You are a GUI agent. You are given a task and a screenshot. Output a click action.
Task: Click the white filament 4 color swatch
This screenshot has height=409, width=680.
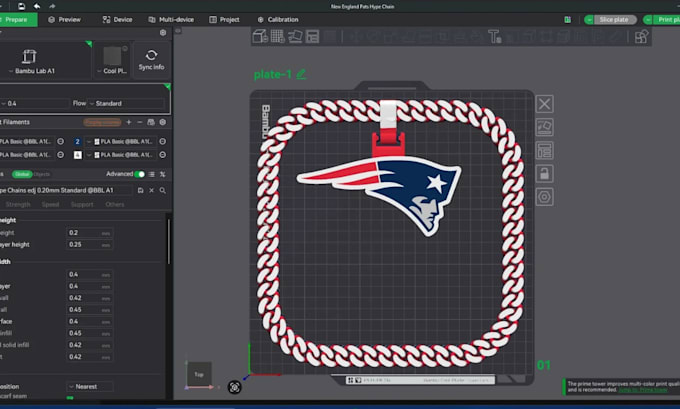pyautogui.click(x=77, y=155)
